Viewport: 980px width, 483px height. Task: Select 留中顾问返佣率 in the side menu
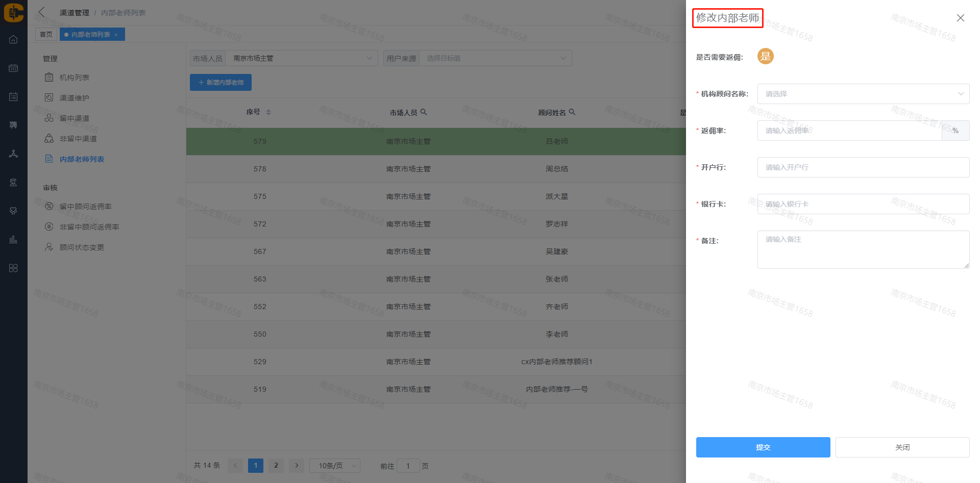pyautogui.click(x=85, y=207)
